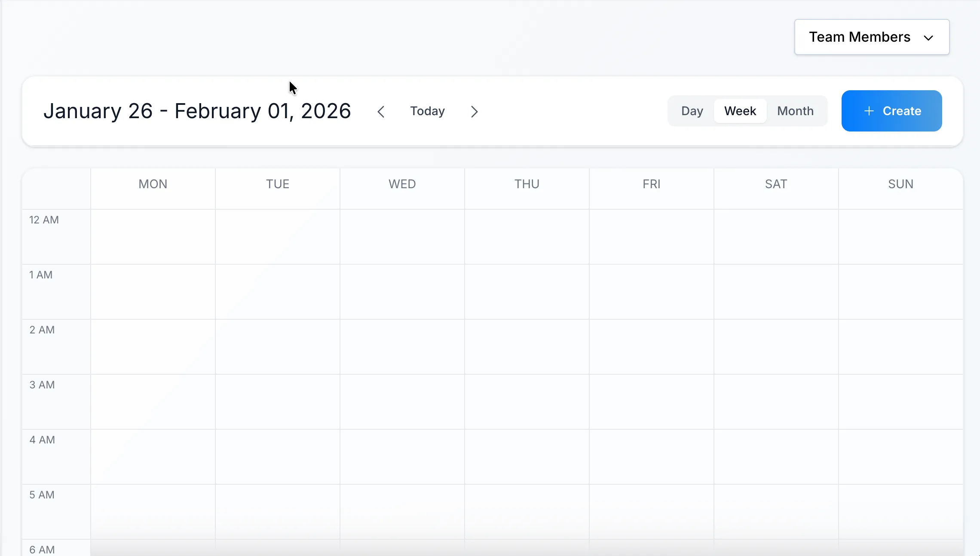
Task: Navigate to the previous week using the left chevron
Action: tap(381, 111)
